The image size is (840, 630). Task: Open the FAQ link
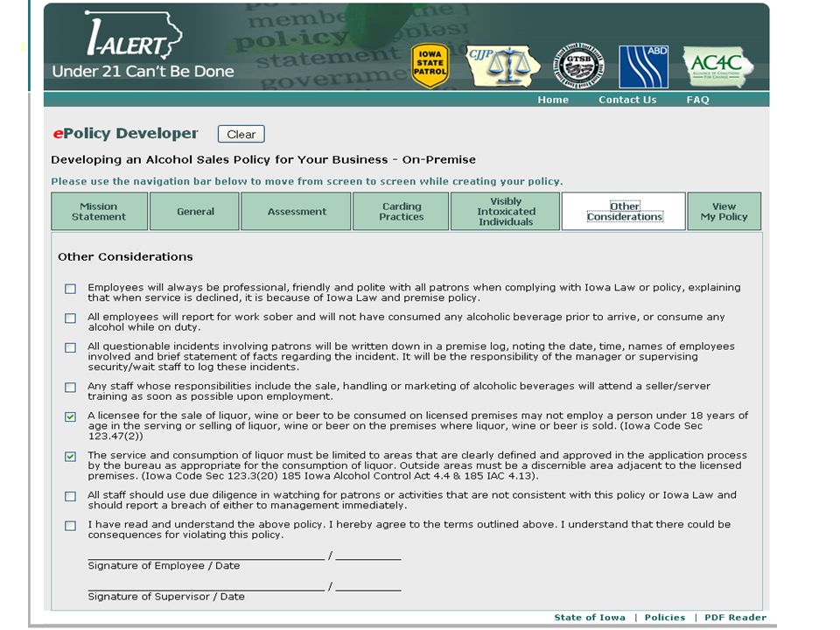[x=697, y=100]
